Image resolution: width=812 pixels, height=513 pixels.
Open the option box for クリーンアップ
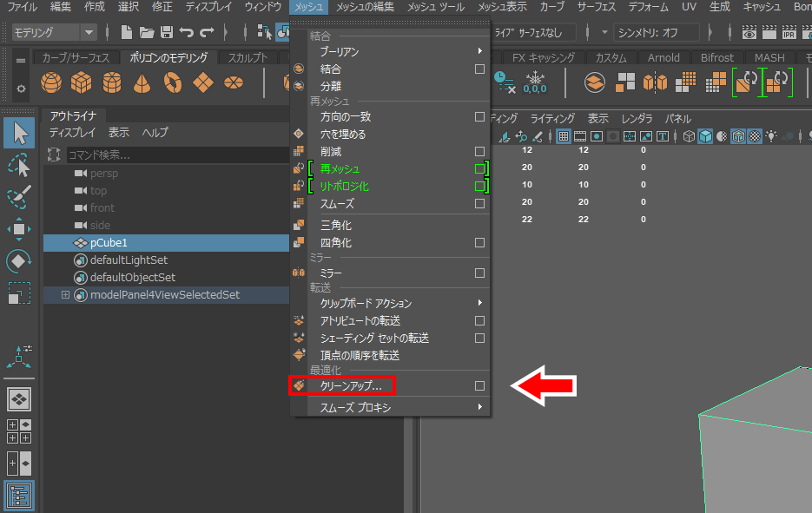pyautogui.click(x=479, y=385)
